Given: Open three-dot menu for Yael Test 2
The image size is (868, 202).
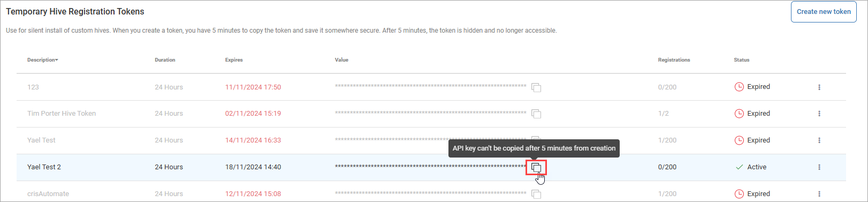Looking at the screenshot, I should [x=819, y=167].
